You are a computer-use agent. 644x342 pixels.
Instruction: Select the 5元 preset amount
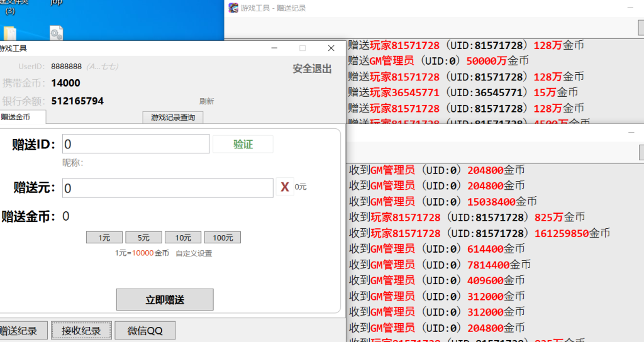[144, 238]
